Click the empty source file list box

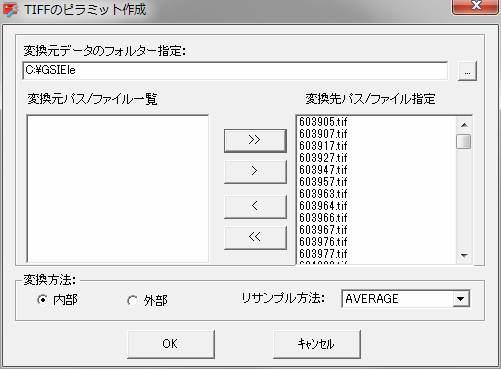[x=118, y=189]
